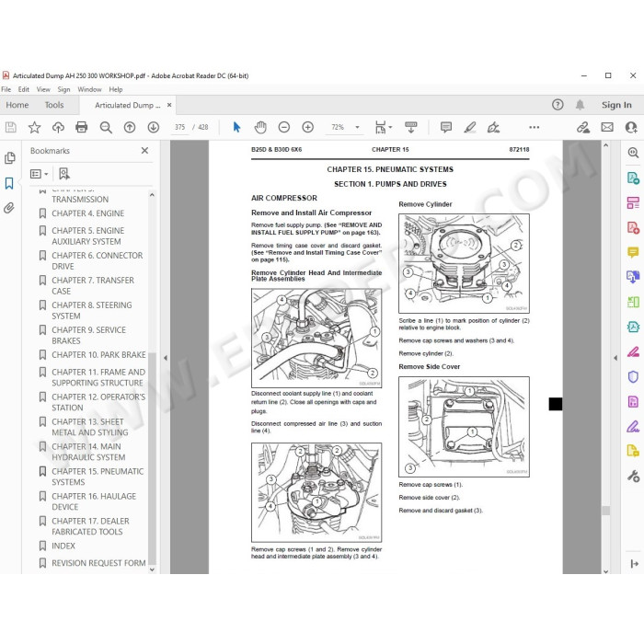Click the upload to cloud icon
The image size is (644, 644).
58,127
